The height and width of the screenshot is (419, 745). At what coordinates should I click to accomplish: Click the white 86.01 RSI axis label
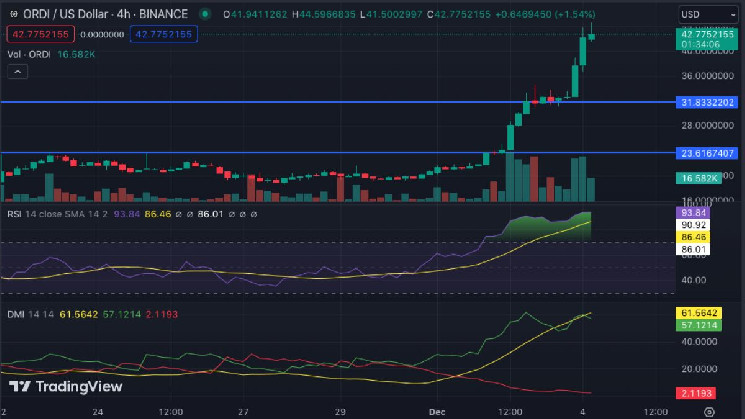tap(693, 249)
